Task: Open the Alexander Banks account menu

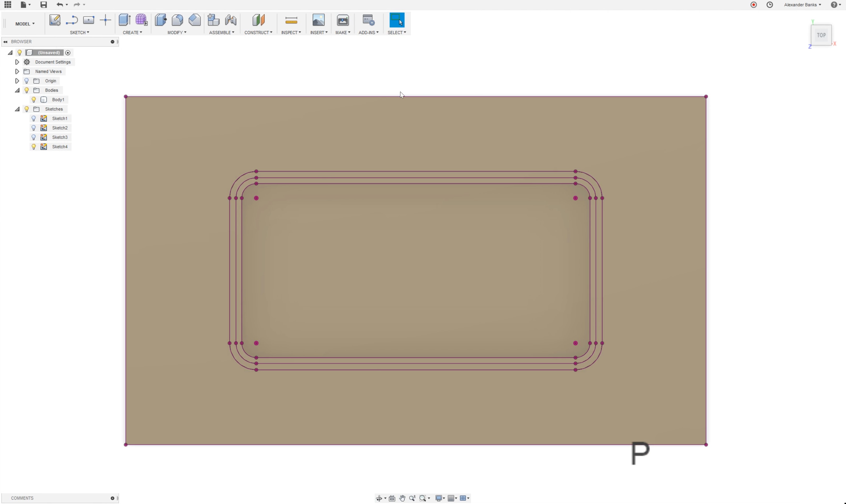Action: [x=802, y=5]
